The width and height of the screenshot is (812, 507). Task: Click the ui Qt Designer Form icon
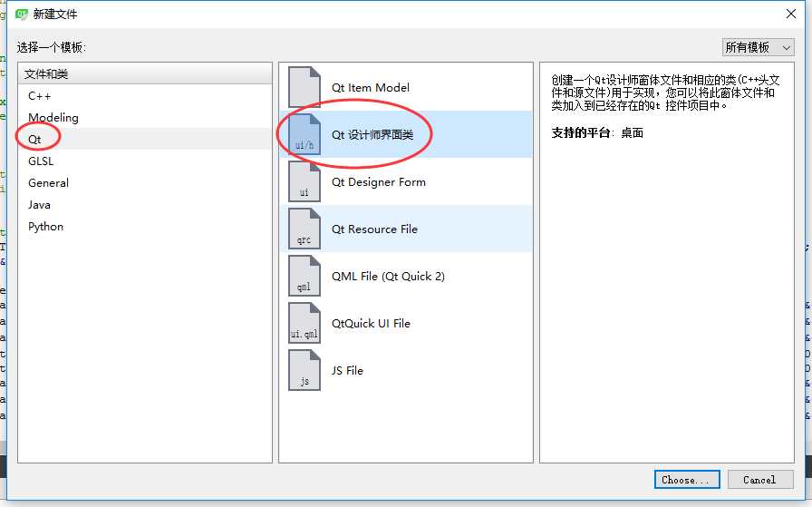pos(304,181)
